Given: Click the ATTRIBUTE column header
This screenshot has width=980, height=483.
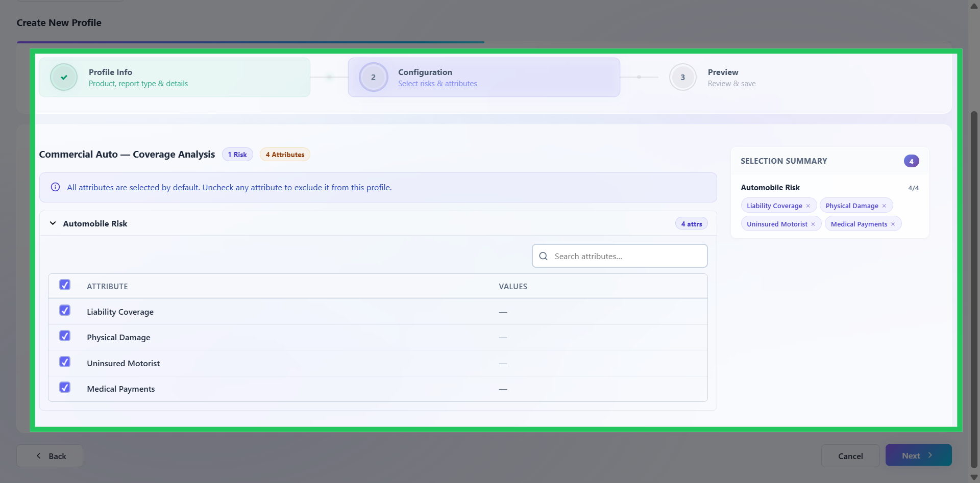Looking at the screenshot, I should point(107,287).
